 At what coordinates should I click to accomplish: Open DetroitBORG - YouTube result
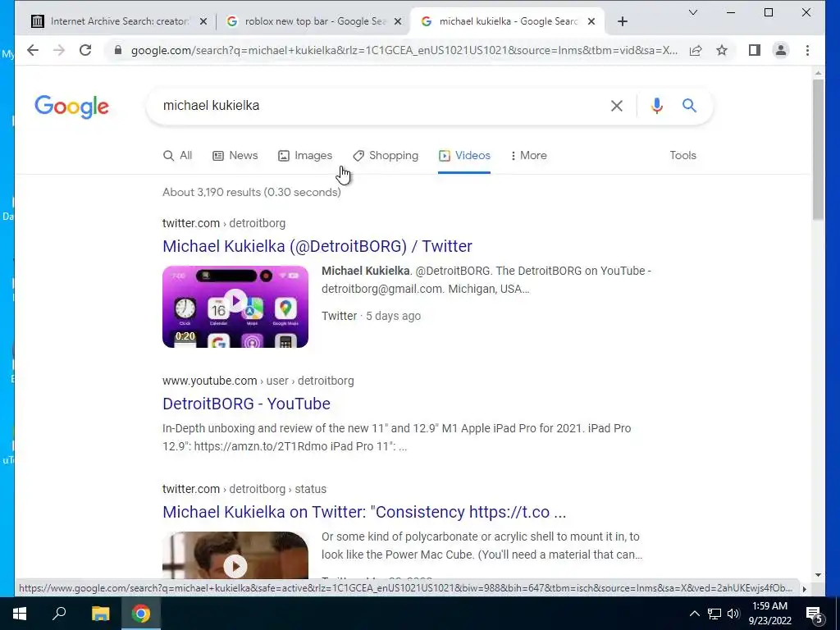coord(246,404)
